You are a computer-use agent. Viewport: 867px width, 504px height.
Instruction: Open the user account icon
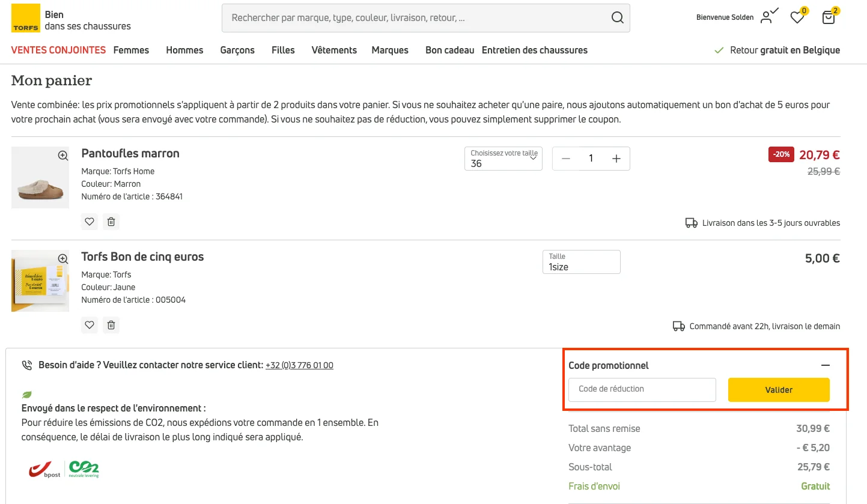click(x=767, y=17)
